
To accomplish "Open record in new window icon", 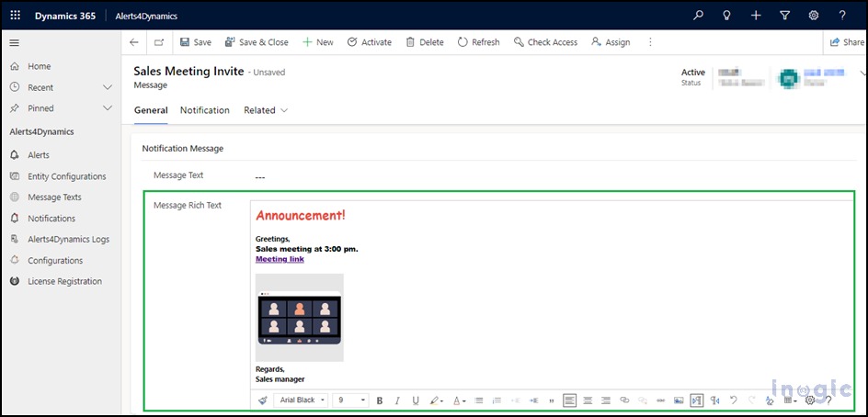I will pyautogui.click(x=159, y=42).
